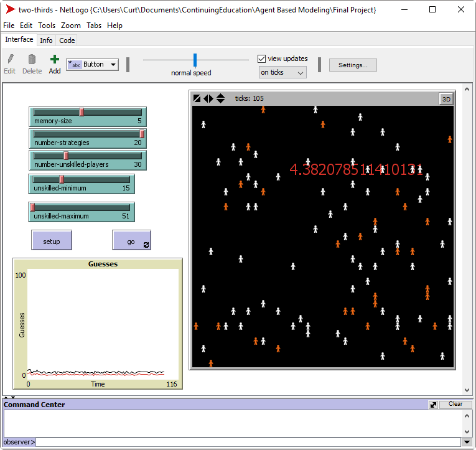This screenshot has height=450, width=476.
Task: Click the left-right arrows view control icon
Action: (x=208, y=98)
